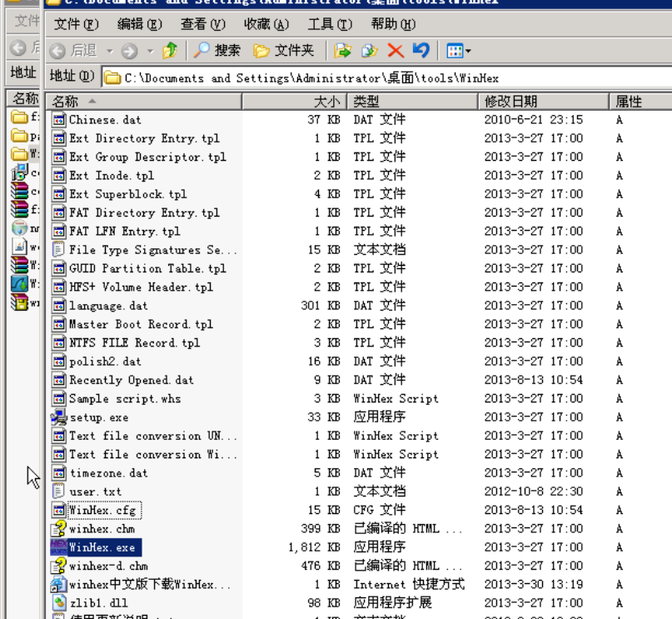Select the Sample script.whs file name
Screen dimensions: 672x619
tap(125, 399)
